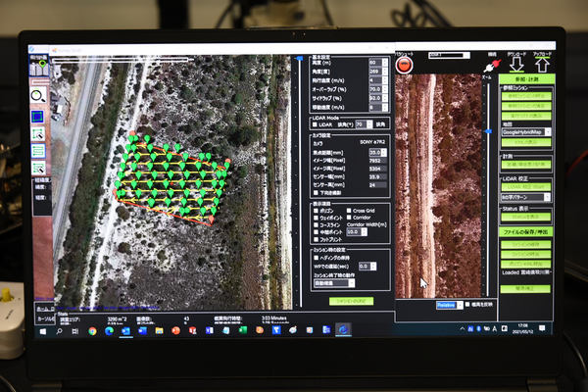Adjust the 高度 (m) spinner arrows
This screenshot has height=392, width=588.
385,63
